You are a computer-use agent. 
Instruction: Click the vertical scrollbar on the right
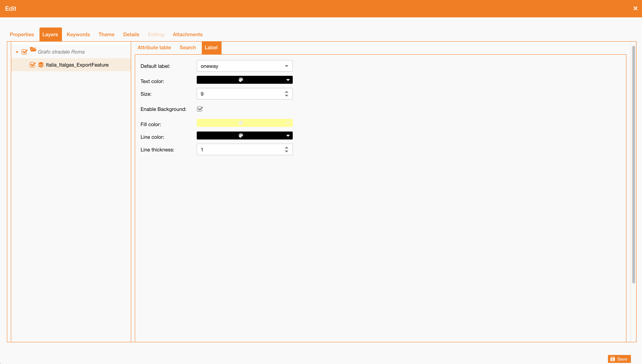[633, 164]
